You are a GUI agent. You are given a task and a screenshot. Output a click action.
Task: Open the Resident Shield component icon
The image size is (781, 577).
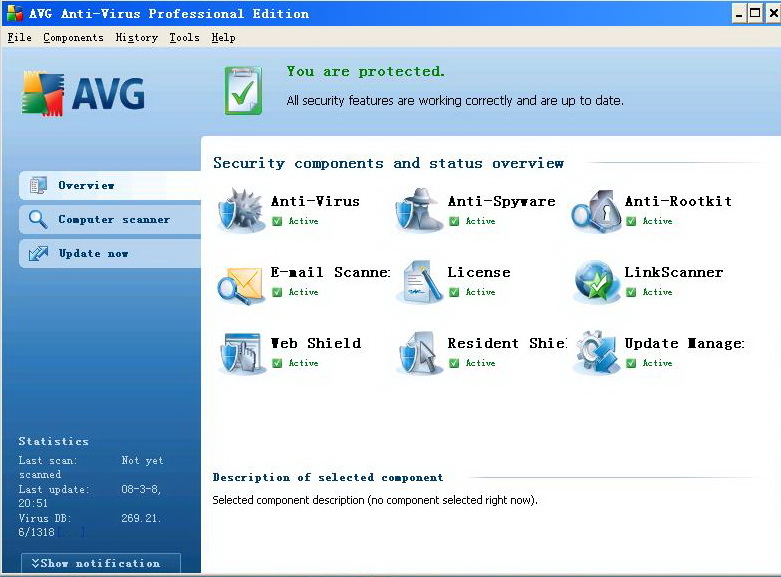(419, 353)
